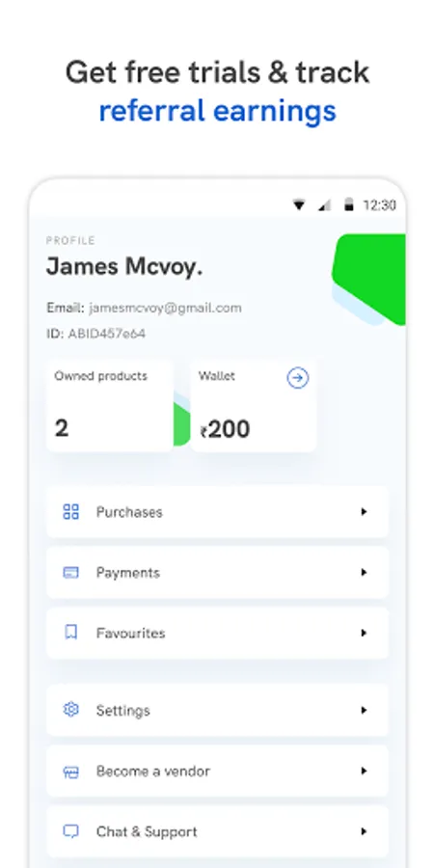Image resolution: width=434 pixels, height=868 pixels.
Task: Click the Settings gear icon
Action: click(x=70, y=710)
